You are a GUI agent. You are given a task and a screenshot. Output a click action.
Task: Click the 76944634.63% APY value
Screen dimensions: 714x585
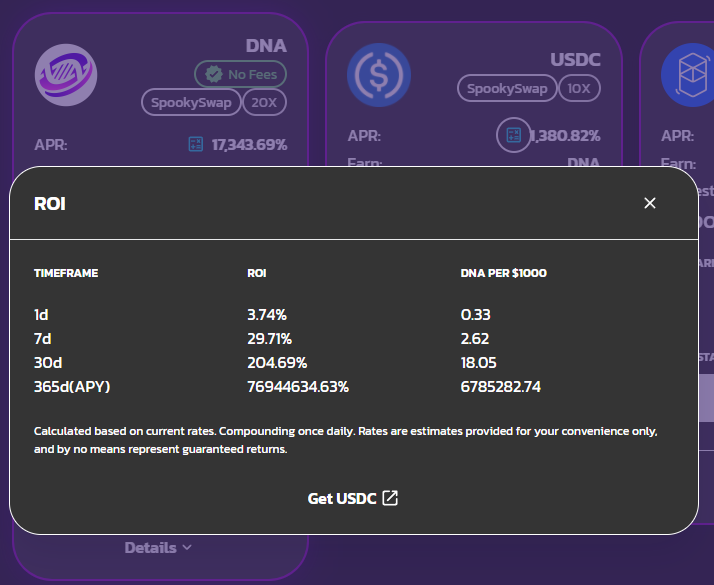(x=298, y=387)
